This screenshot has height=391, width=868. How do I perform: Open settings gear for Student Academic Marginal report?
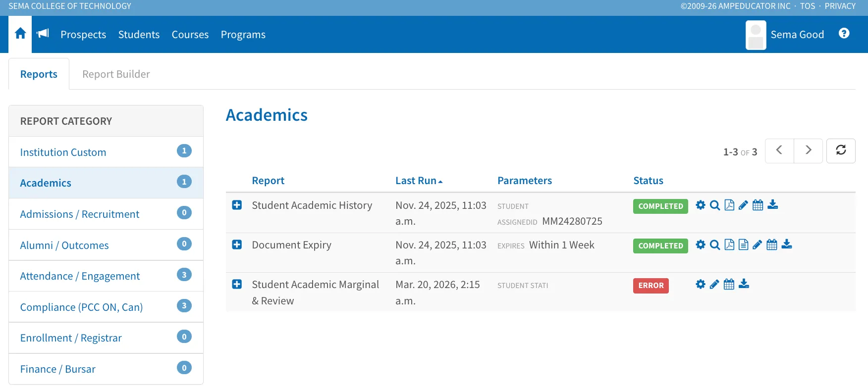[x=700, y=284]
